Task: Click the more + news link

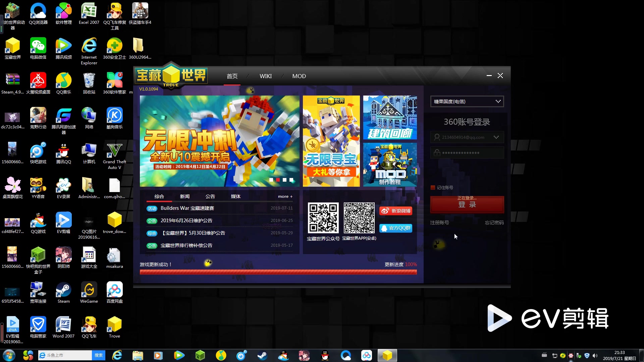Action: [x=285, y=196]
